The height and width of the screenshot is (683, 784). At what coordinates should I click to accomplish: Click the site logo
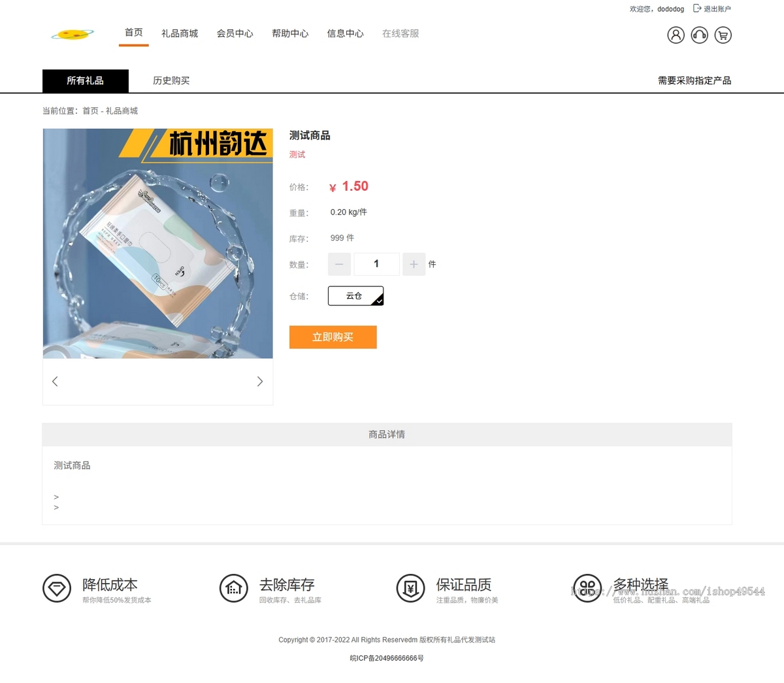coord(73,34)
